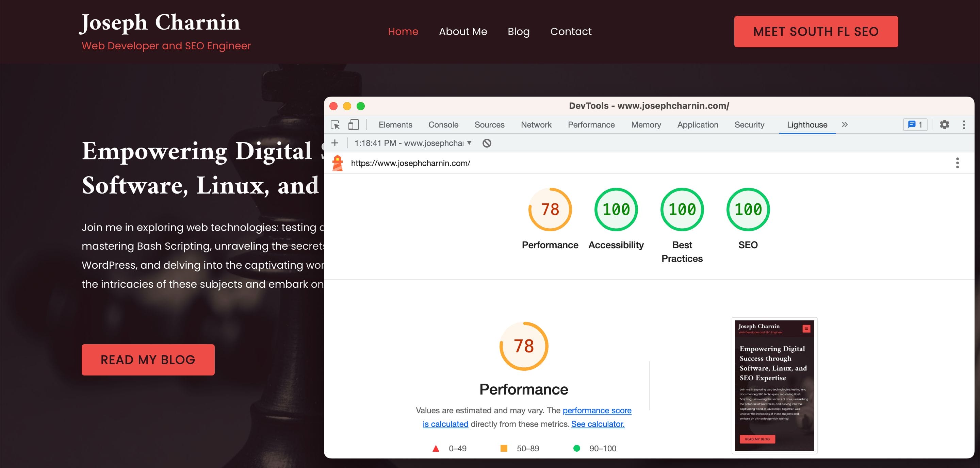Switch to the Network tab

[536, 125]
